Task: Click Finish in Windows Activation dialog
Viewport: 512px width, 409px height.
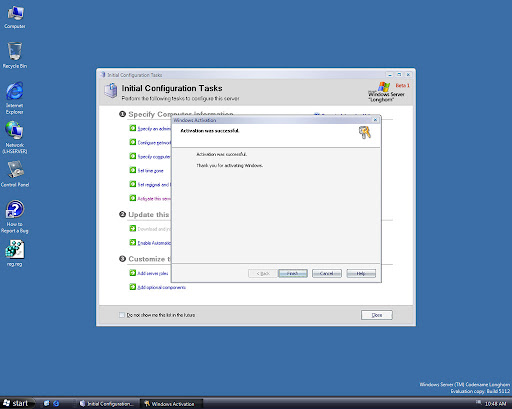Action: [x=293, y=273]
